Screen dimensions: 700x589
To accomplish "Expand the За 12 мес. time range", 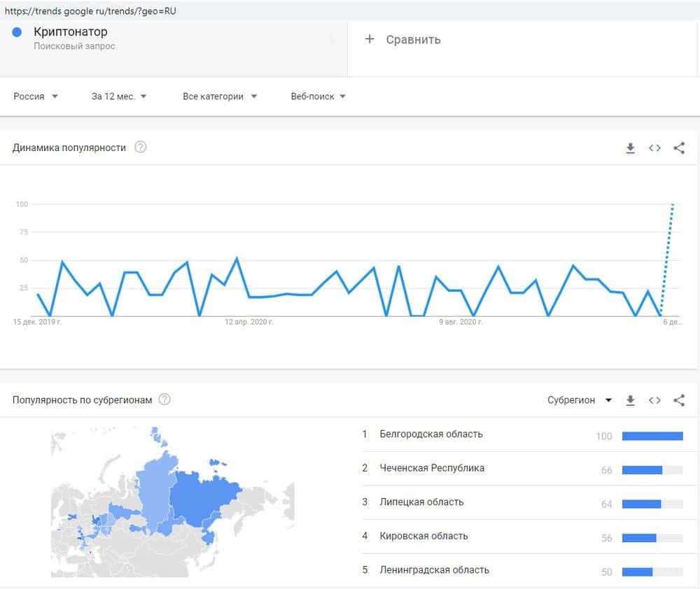I will click(x=119, y=97).
